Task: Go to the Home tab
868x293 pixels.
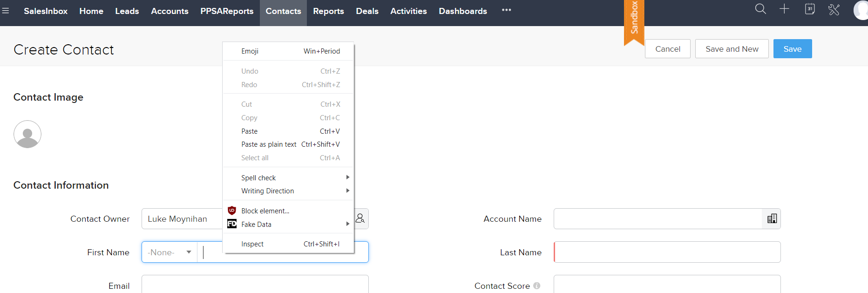Action: [91, 11]
